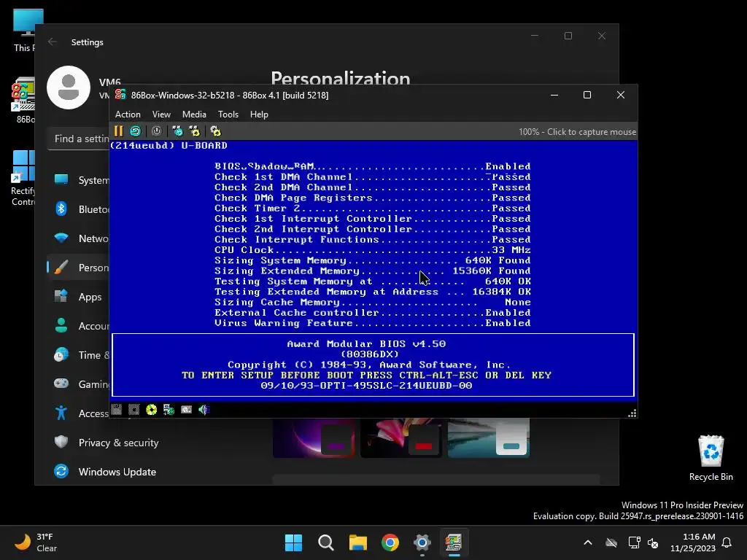The width and height of the screenshot is (747, 560).
Task: Click the crossed-out cloud sync tray icon
Action: tap(611, 542)
